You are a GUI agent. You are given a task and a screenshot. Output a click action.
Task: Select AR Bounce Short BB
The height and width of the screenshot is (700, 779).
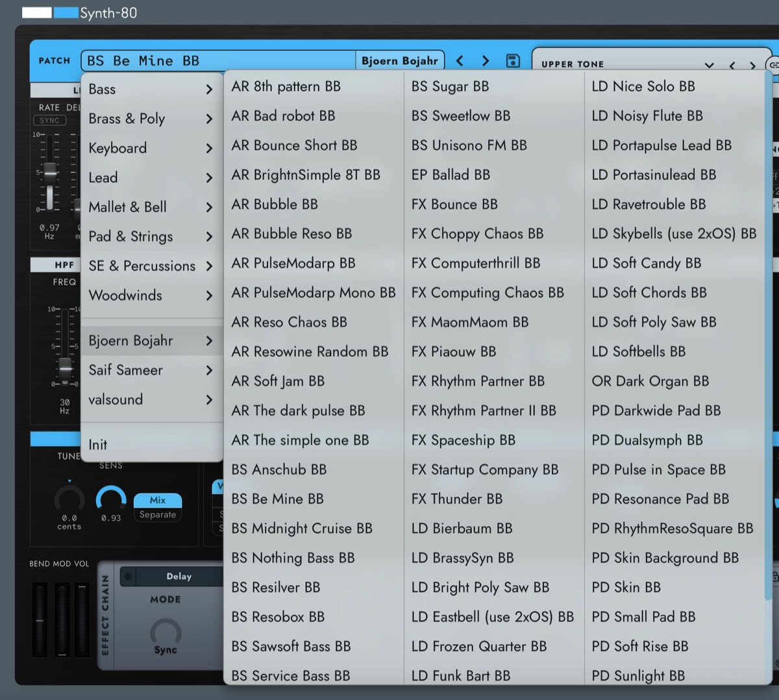pos(314,145)
